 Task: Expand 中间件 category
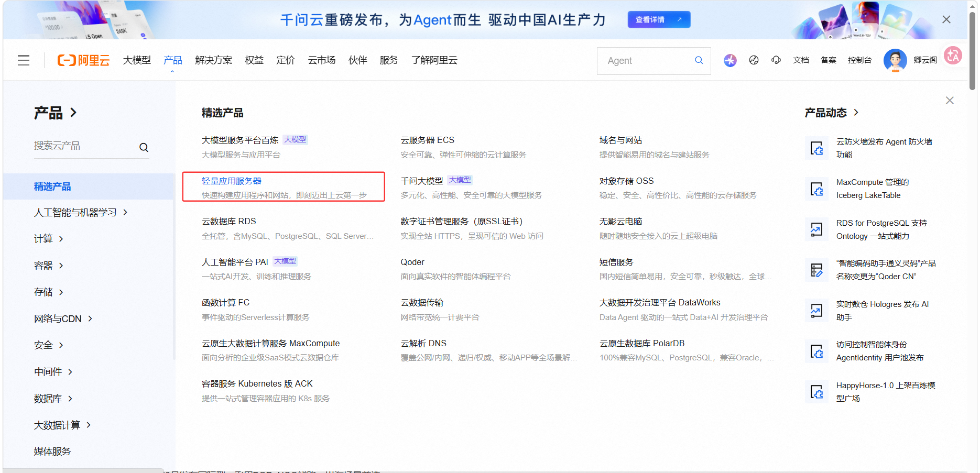tap(53, 372)
